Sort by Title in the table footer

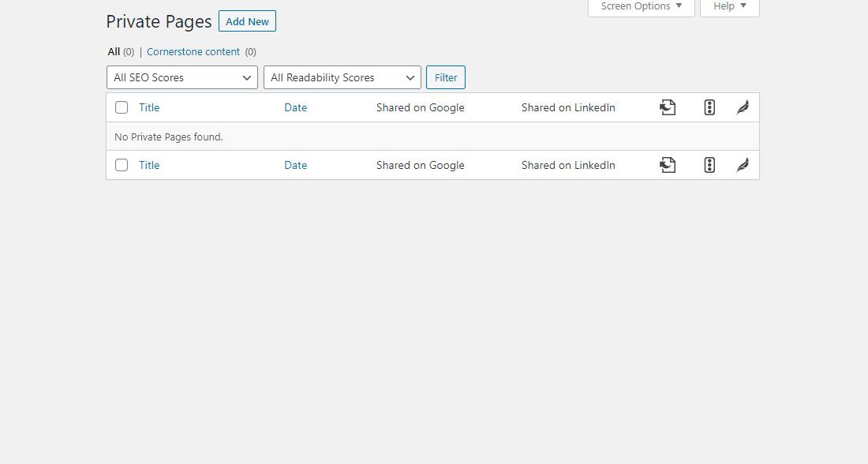[149, 165]
